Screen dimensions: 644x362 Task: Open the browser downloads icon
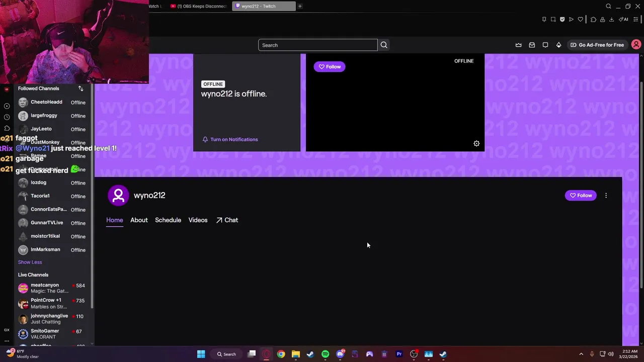click(x=611, y=20)
